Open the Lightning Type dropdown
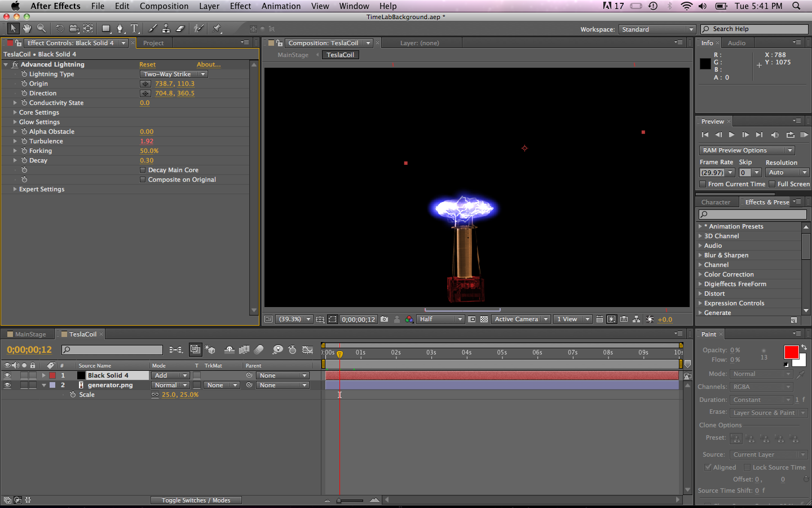 pyautogui.click(x=174, y=74)
